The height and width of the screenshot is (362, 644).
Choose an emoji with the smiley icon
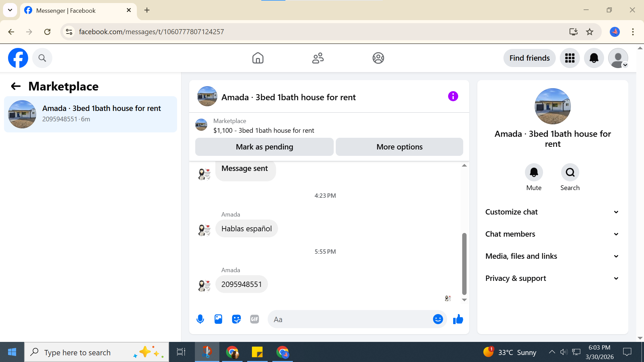pyautogui.click(x=438, y=319)
